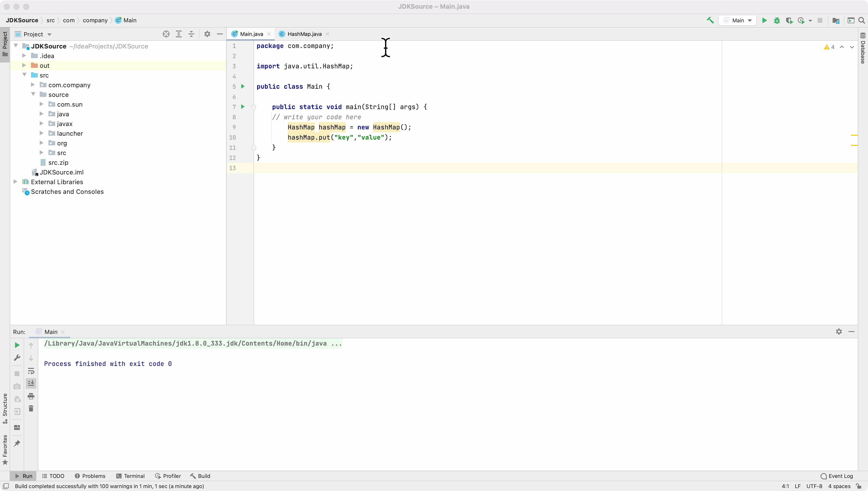Image resolution: width=868 pixels, height=491 pixels.
Task: Click the Build project hammer icon
Action: point(710,20)
